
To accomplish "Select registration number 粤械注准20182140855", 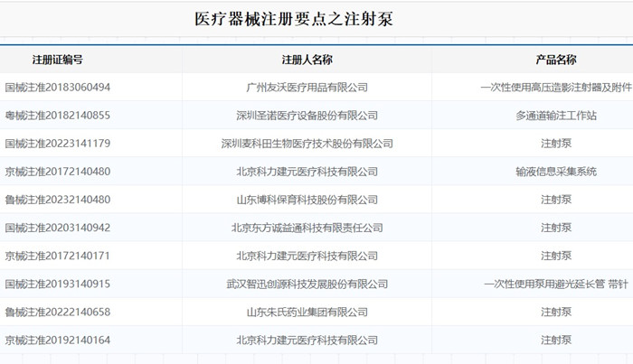I will coord(58,116).
